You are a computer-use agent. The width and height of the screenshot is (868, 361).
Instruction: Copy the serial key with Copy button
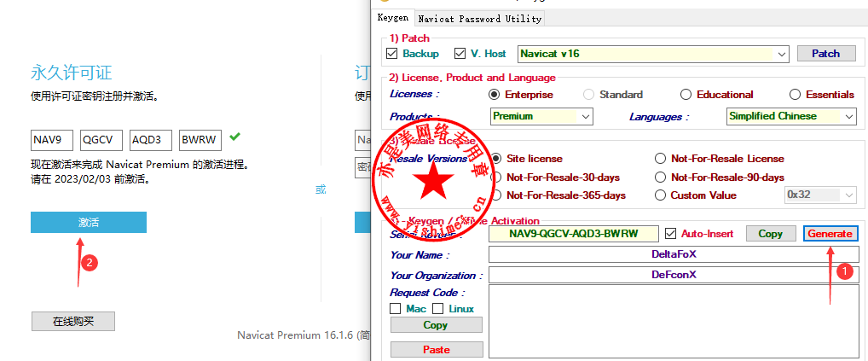(771, 234)
